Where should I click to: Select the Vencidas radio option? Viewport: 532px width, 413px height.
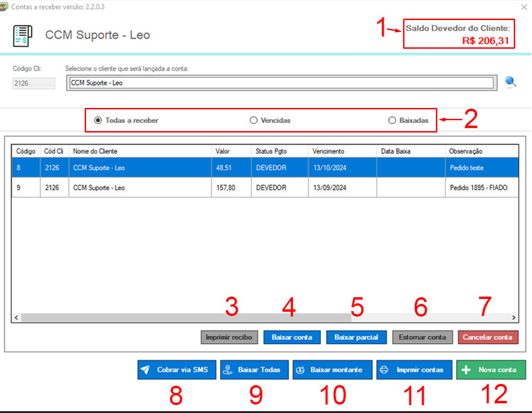coord(253,121)
